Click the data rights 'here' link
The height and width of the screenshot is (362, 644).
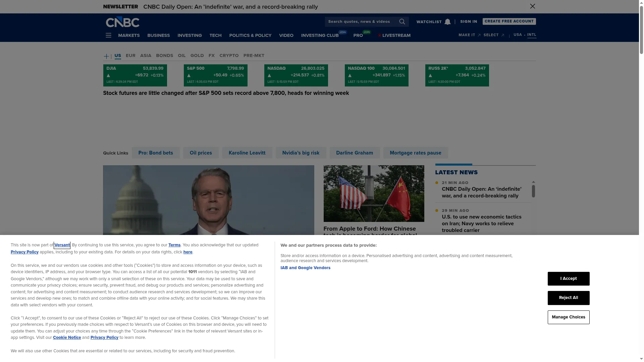coord(188,252)
